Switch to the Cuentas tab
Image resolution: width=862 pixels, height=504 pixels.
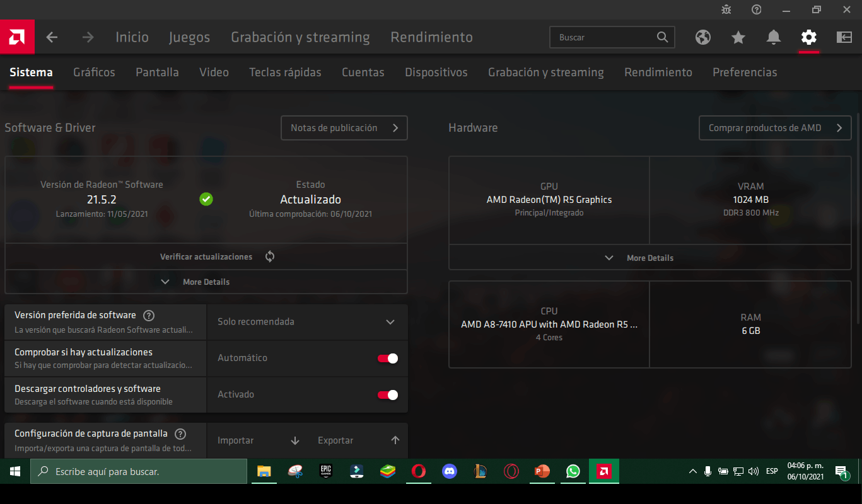[x=363, y=72]
